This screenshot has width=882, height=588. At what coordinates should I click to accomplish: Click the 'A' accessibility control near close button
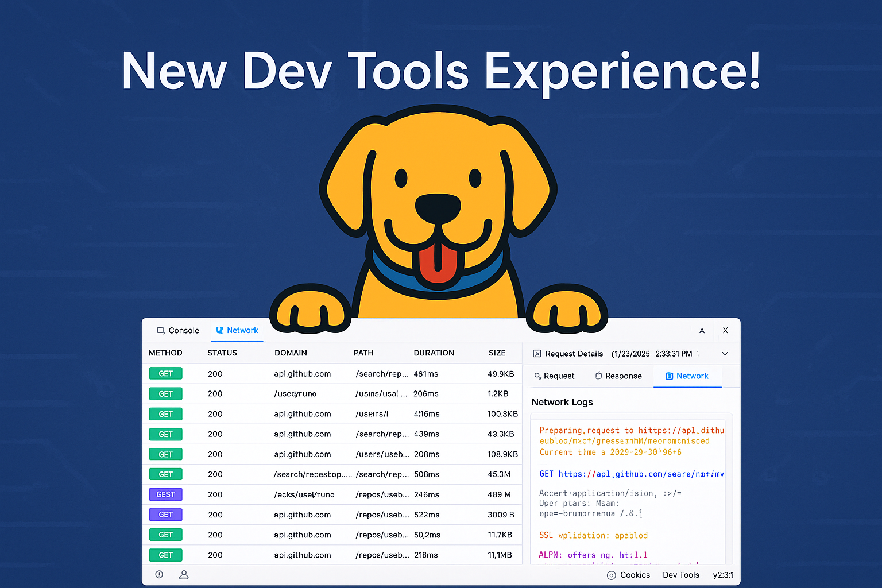(702, 330)
